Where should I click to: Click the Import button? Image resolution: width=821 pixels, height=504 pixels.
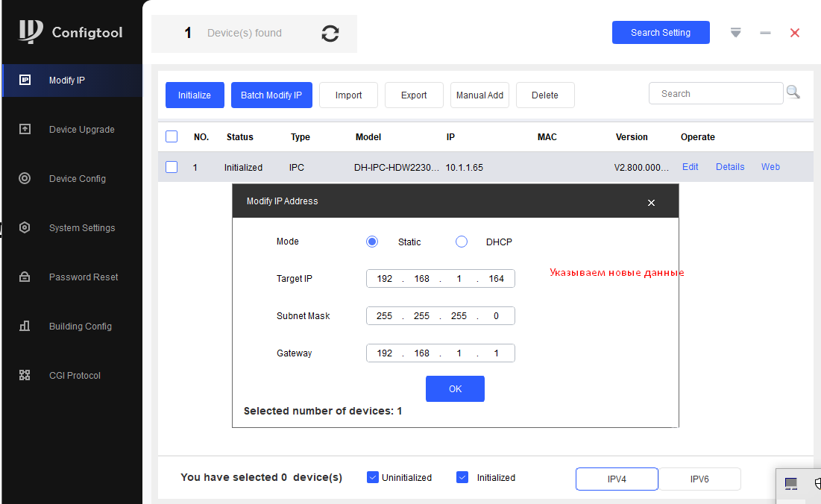349,95
